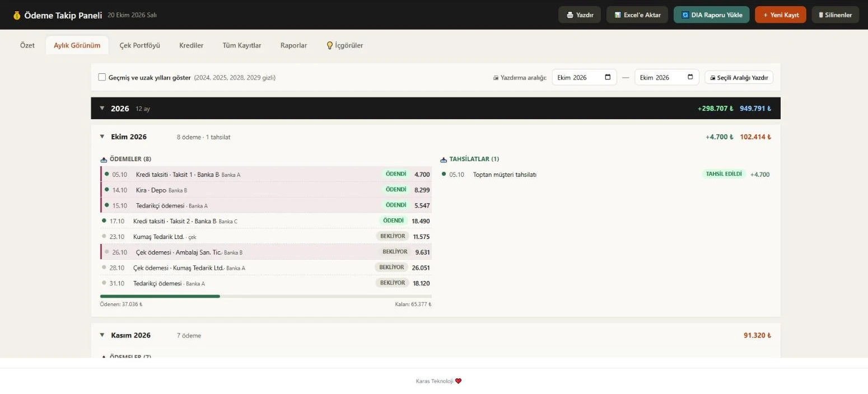Click the green dot on the 17.10 Kredi taksiti row
Screen dimensions: 868x394
104,221
